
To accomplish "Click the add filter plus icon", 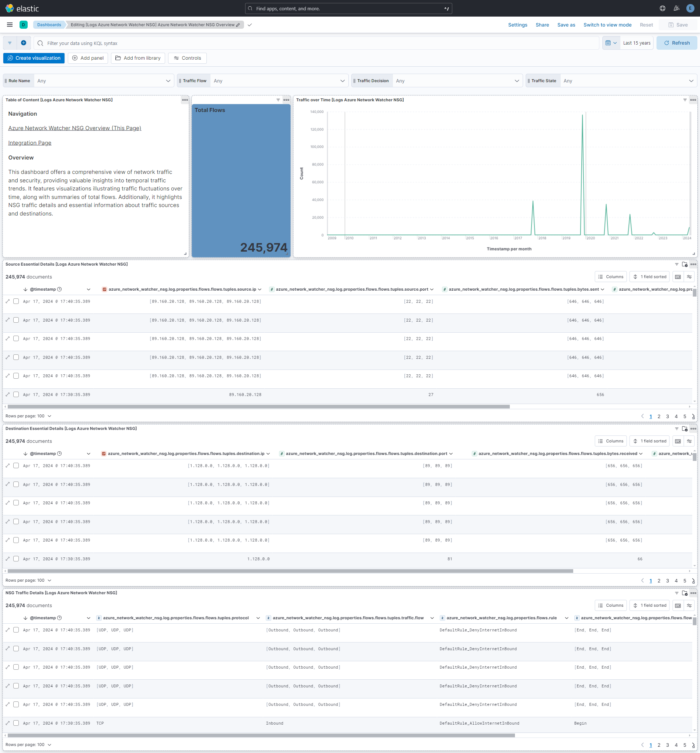I will pyautogui.click(x=24, y=43).
